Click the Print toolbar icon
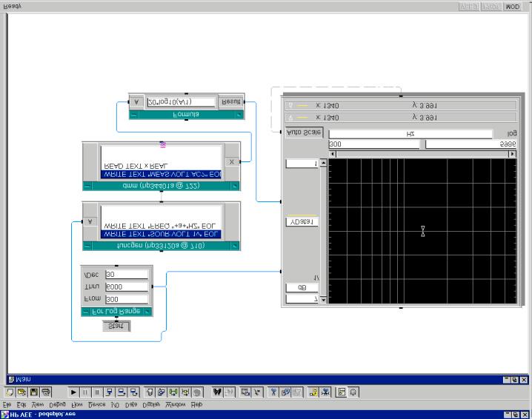 [46, 392]
